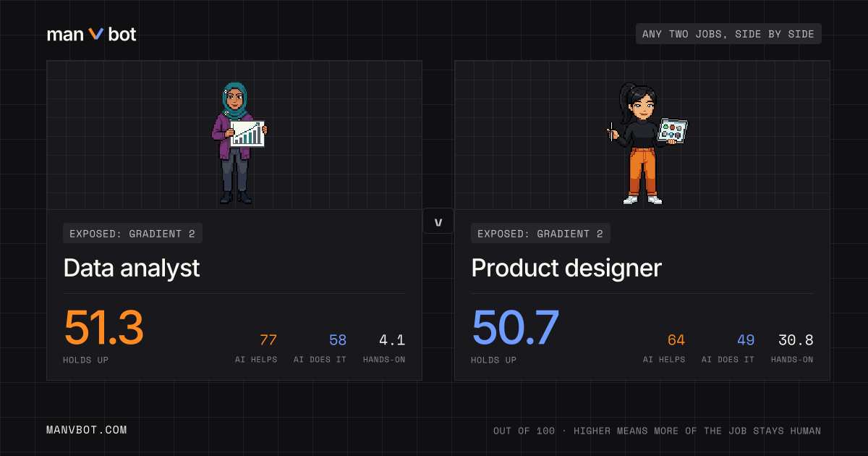Click Product designer's hands-on value 30.8
This screenshot has height=456, width=868.
(x=796, y=340)
